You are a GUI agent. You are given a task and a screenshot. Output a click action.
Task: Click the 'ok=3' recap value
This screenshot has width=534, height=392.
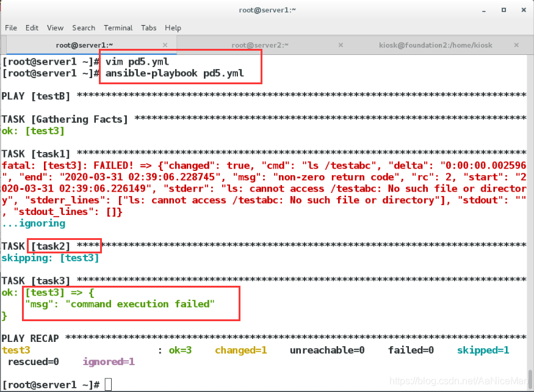(x=180, y=350)
